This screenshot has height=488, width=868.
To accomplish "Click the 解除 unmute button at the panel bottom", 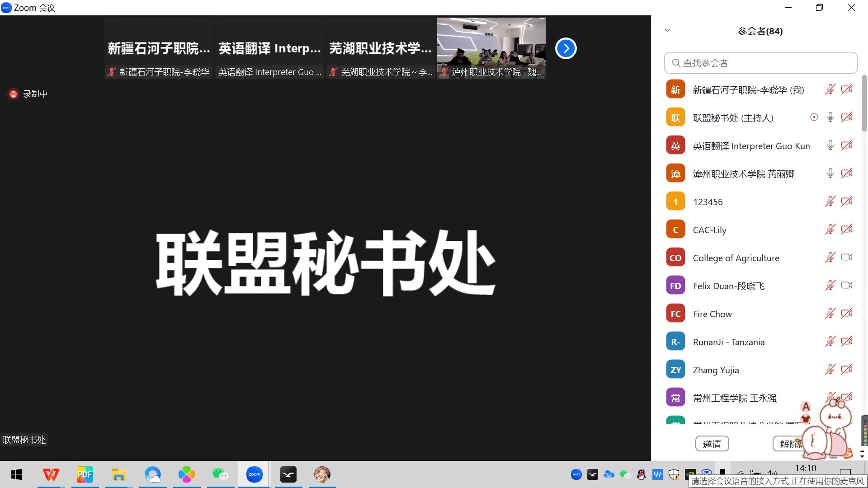I will [x=788, y=444].
